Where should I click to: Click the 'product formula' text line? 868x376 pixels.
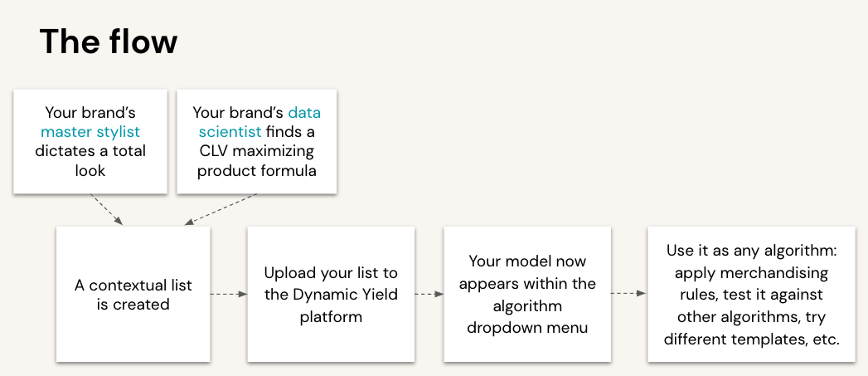click(256, 170)
